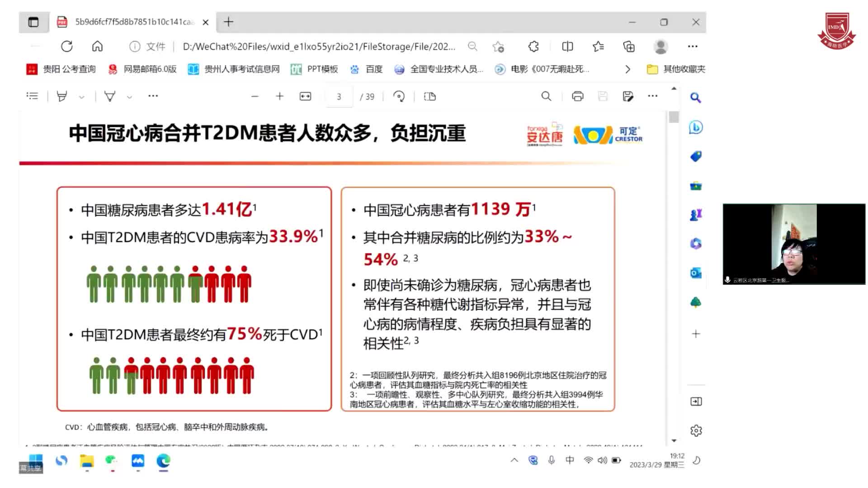Expand the highlighter options chevron
The image size is (868, 488).
81,96
